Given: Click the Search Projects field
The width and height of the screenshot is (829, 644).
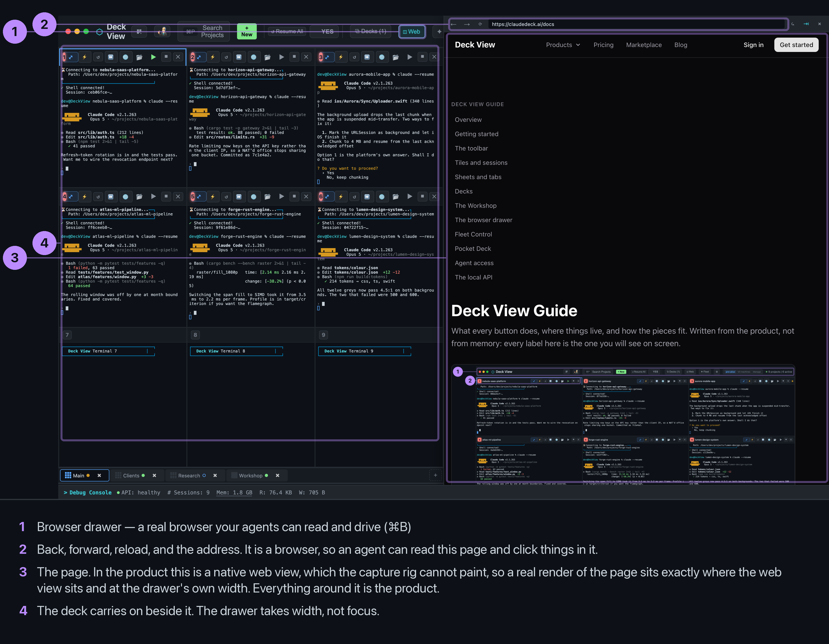Looking at the screenshot, I should pos(204,32).
